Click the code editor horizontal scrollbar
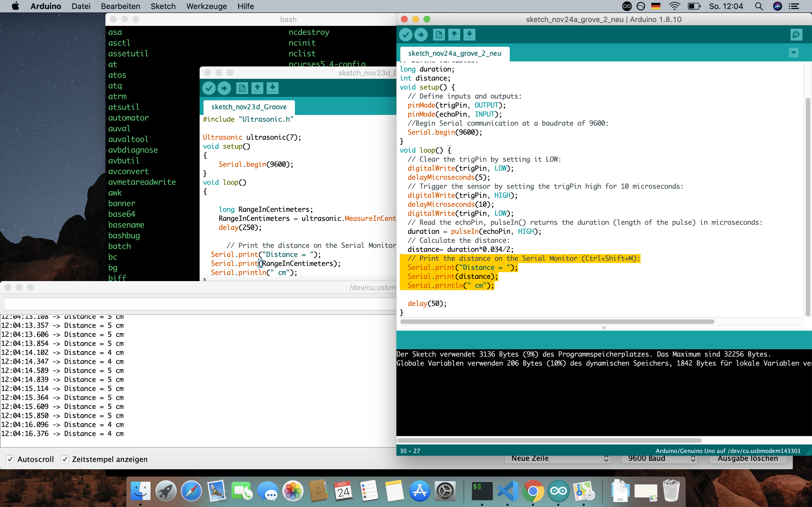Image resolution: width=812 pixels, height=507 pixels. coord(557,322)
